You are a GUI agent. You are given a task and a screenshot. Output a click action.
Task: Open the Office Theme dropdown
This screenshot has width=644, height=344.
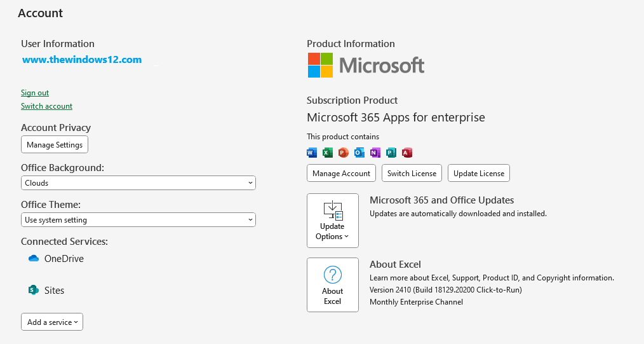(138, 220)
